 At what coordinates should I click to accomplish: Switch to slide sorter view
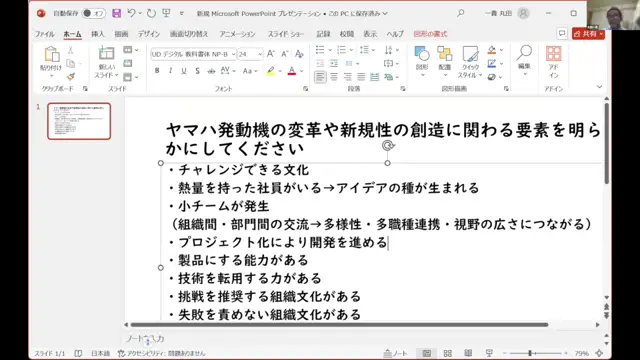click(448, 353)
